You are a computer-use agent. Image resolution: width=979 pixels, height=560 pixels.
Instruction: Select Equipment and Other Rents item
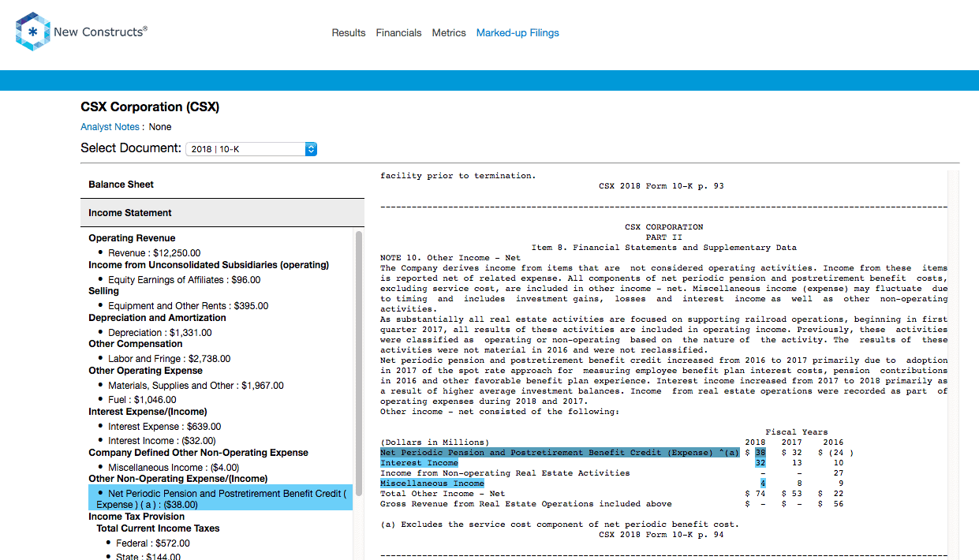coord(188,306)
